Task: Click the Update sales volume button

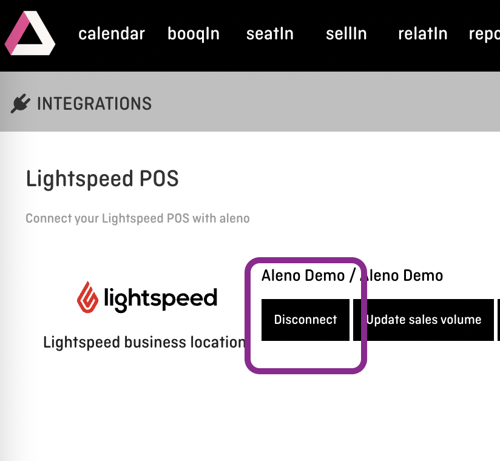Action: 423,320
